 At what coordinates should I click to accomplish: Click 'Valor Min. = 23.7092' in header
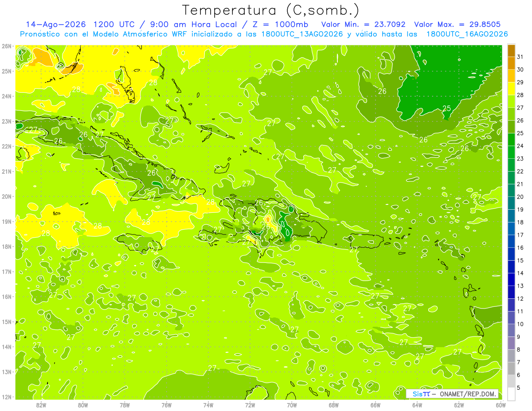[x=364, y=24]
